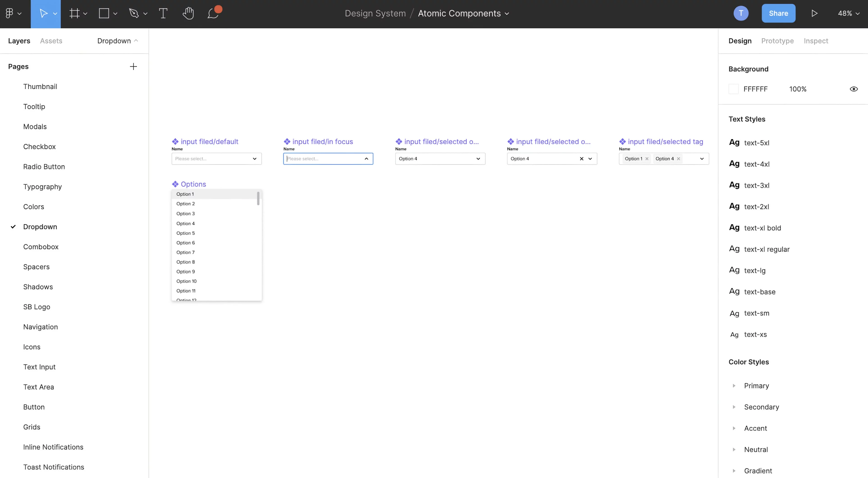Screen dimensions: 868x478
Task: Select the Text tool
Action: pyautogui.click(x=163, y=14)
